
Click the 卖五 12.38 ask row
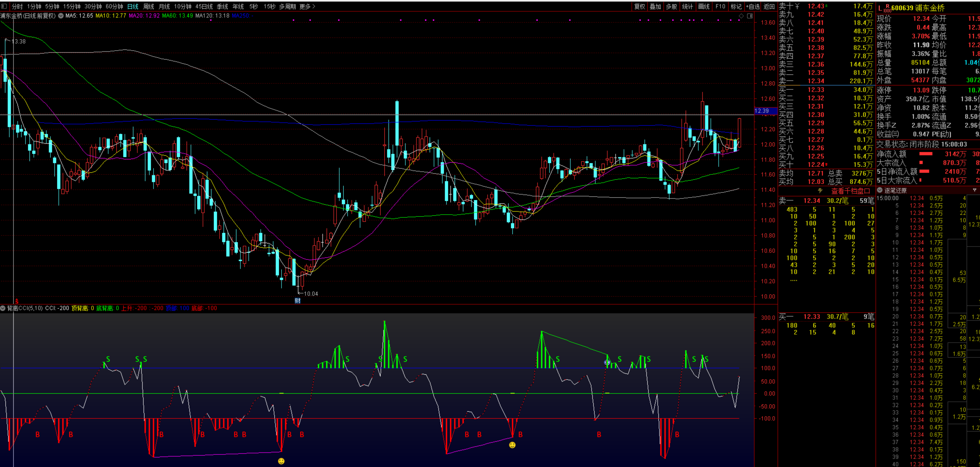(x=826, y=47)
